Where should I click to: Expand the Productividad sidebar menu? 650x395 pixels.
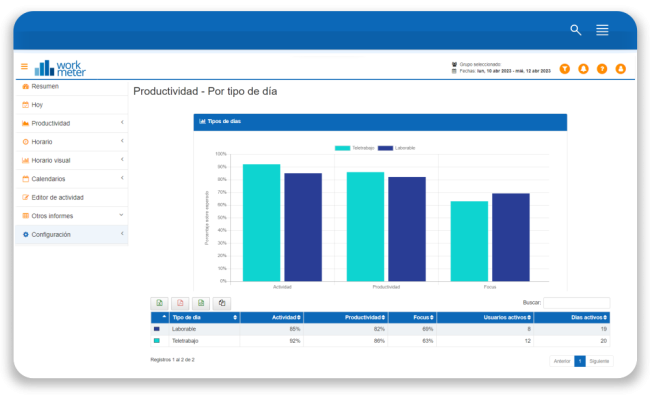122,122
